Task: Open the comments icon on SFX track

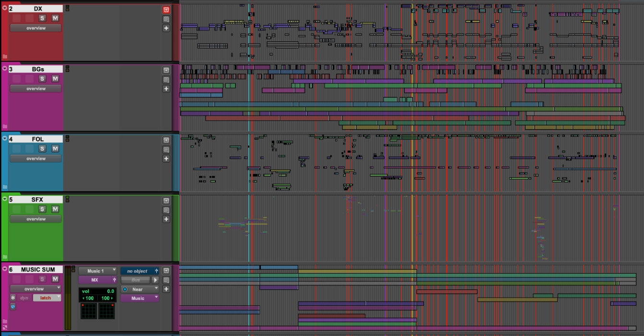Action: coord(166,210)
